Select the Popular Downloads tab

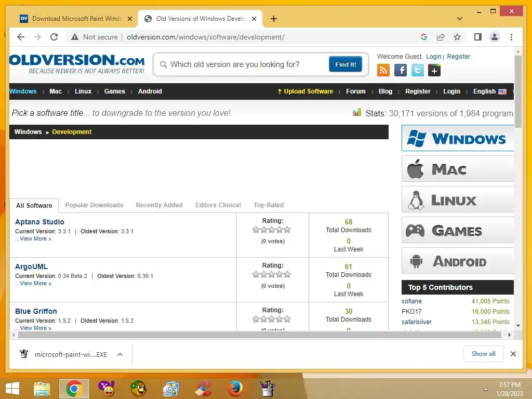point(94,205)
